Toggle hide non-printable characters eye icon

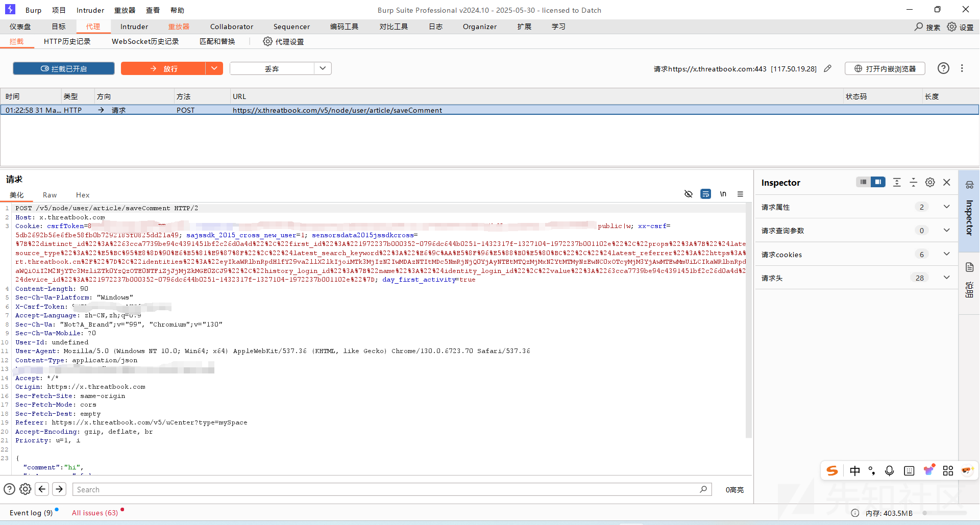(689, 194)
